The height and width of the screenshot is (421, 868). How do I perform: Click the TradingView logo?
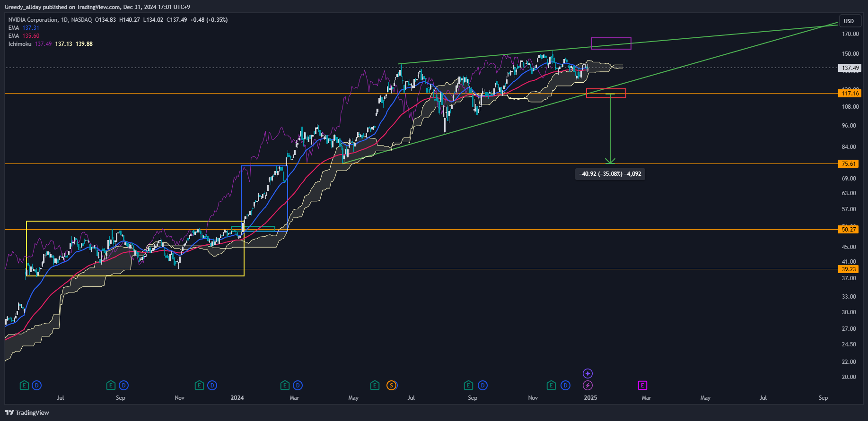[x=27, y=412]
